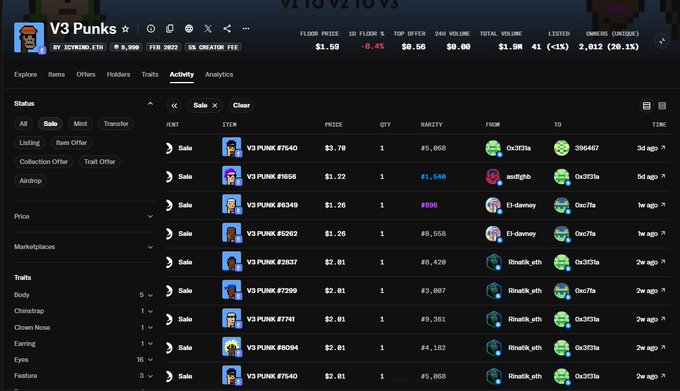Toggle the Airdrop status filter

(x=30, y=181)
